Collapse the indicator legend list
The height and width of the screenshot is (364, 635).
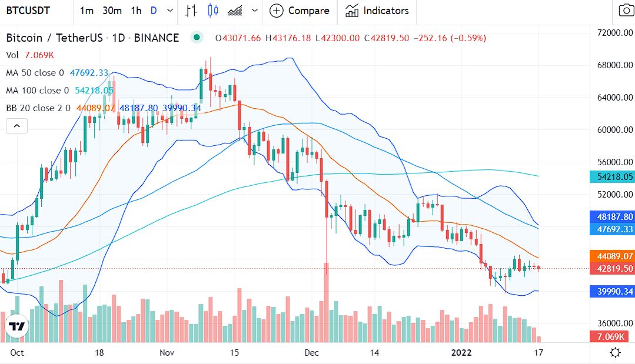coord(16,125)
